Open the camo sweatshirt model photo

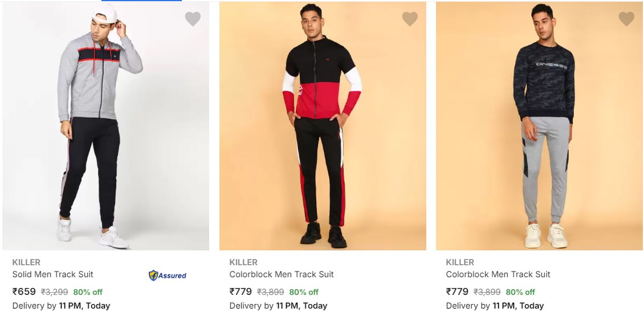click(539, 125)
